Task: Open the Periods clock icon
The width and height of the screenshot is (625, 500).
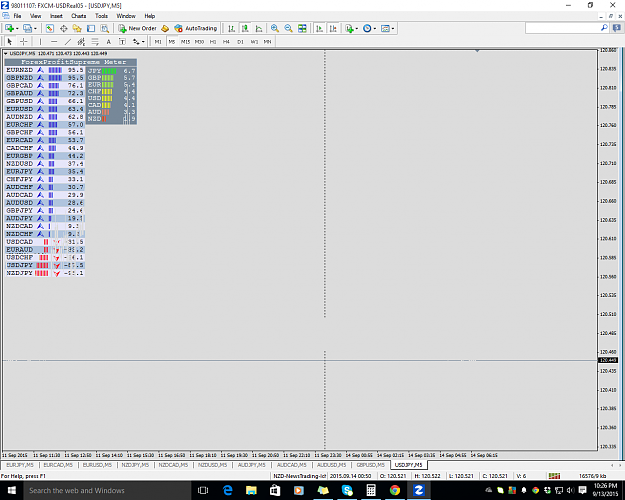Action: [x=367, y=28]
